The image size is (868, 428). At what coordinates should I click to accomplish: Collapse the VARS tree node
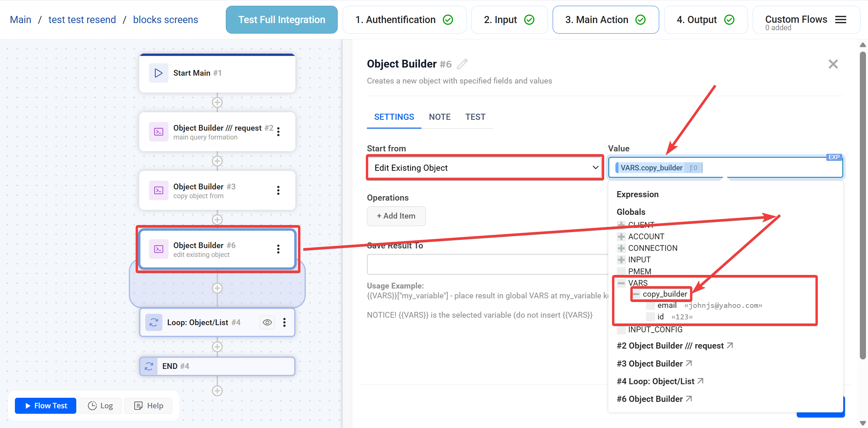coord(621,283)
